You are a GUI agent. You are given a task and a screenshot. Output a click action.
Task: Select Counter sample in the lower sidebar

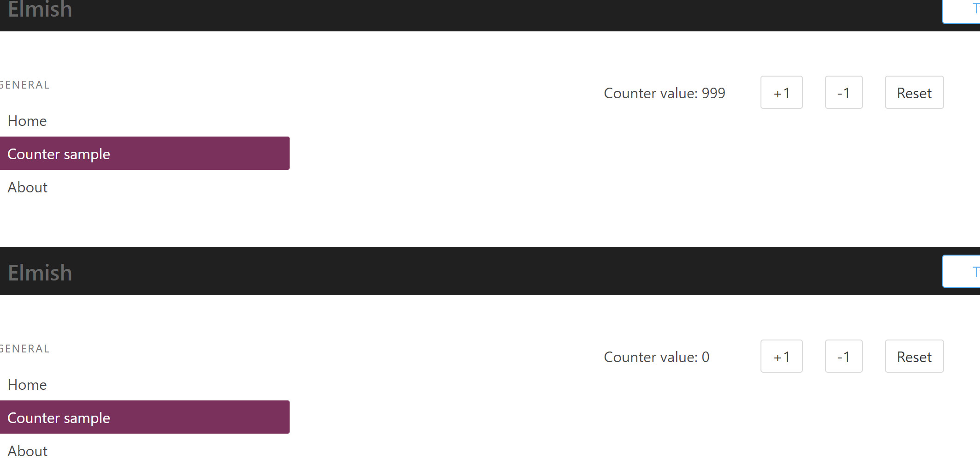click(x=145, y=417)
